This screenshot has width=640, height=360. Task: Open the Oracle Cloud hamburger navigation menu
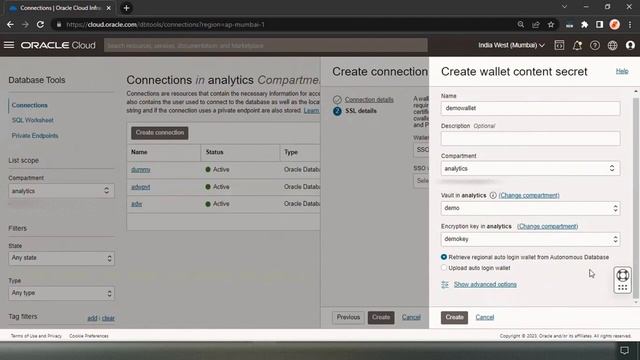9,45
